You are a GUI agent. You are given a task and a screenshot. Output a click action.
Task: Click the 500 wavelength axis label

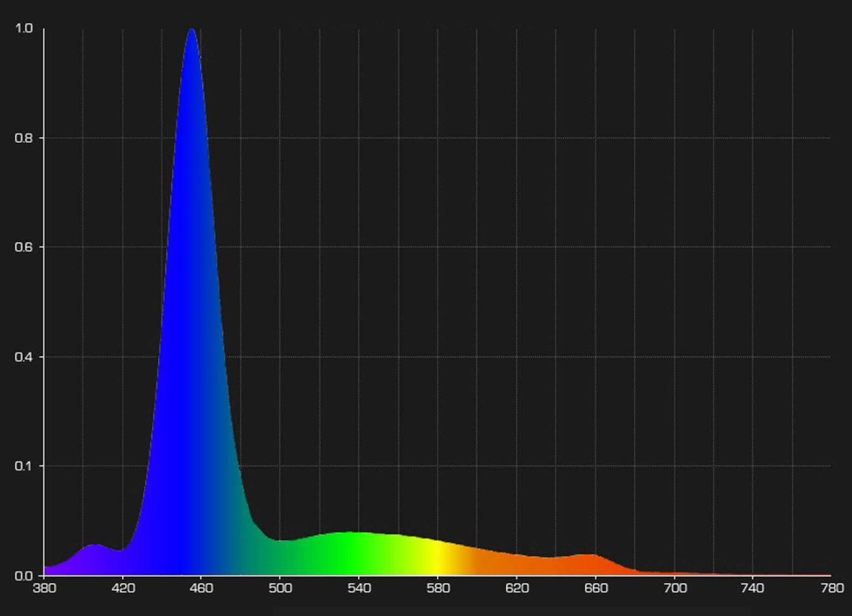coord(280,588)
